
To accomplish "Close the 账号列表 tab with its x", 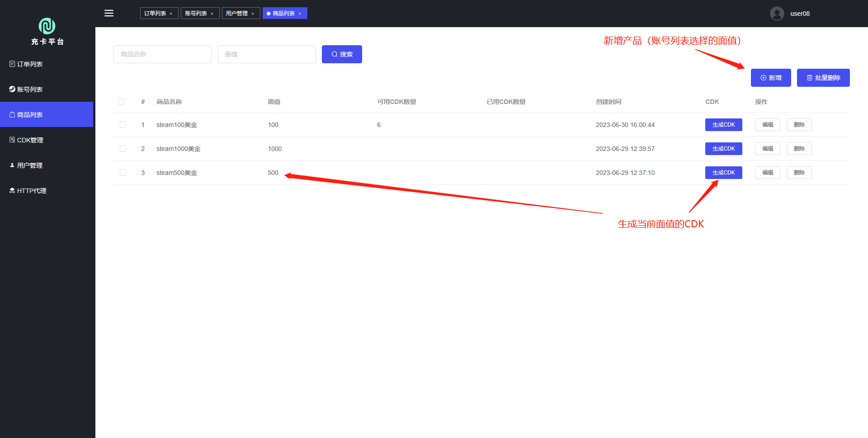I will click(x=212, y=14).
